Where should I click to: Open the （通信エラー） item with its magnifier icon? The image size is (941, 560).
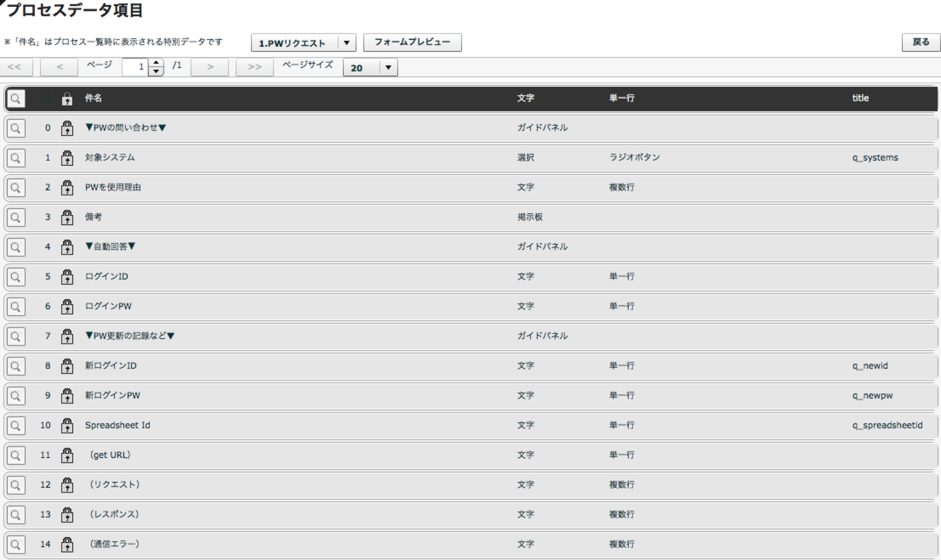point(16,544)
